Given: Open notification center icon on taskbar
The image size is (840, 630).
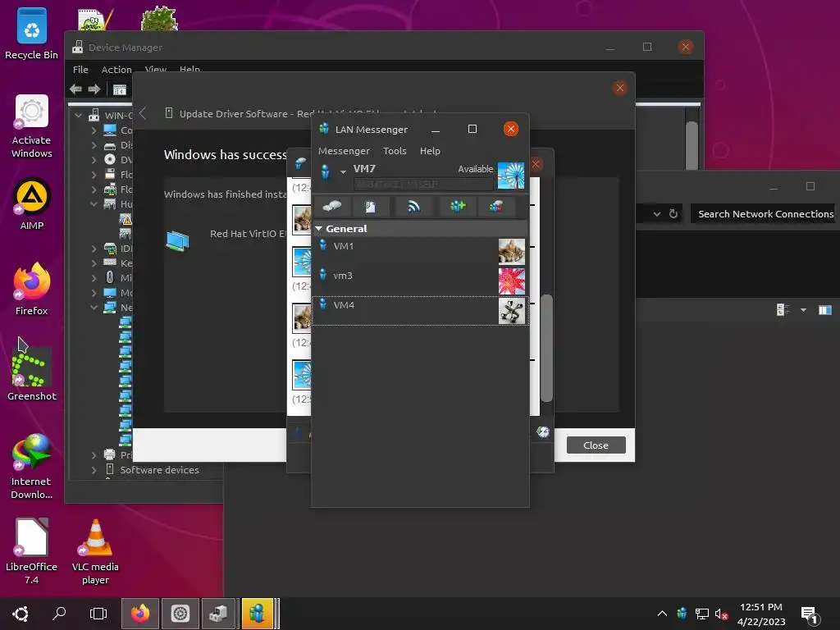Looking at the screenshot, I should click(x=810, y=615).
